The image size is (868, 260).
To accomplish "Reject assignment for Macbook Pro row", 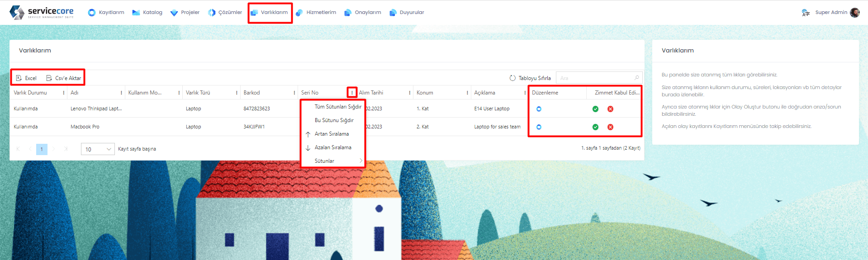I will point(610,127).
